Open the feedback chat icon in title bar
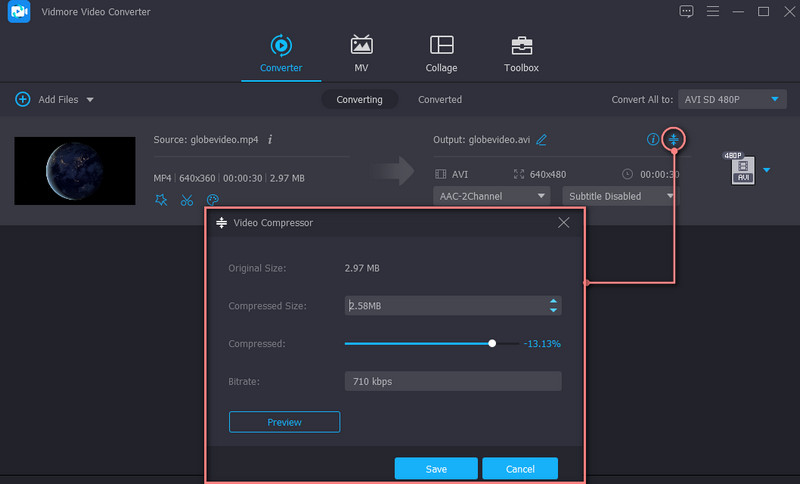 tap(686, 11)
